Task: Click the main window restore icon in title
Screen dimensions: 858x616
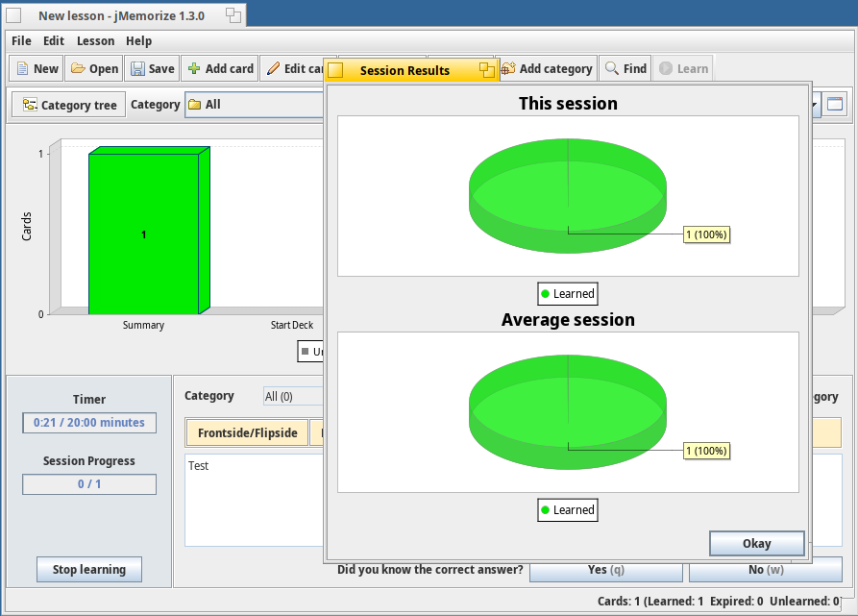Action: click(233, 15)
